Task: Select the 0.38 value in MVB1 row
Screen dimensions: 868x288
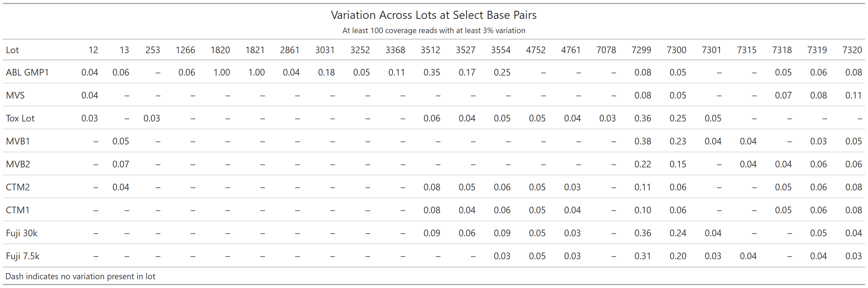Action: pos(643,141)
